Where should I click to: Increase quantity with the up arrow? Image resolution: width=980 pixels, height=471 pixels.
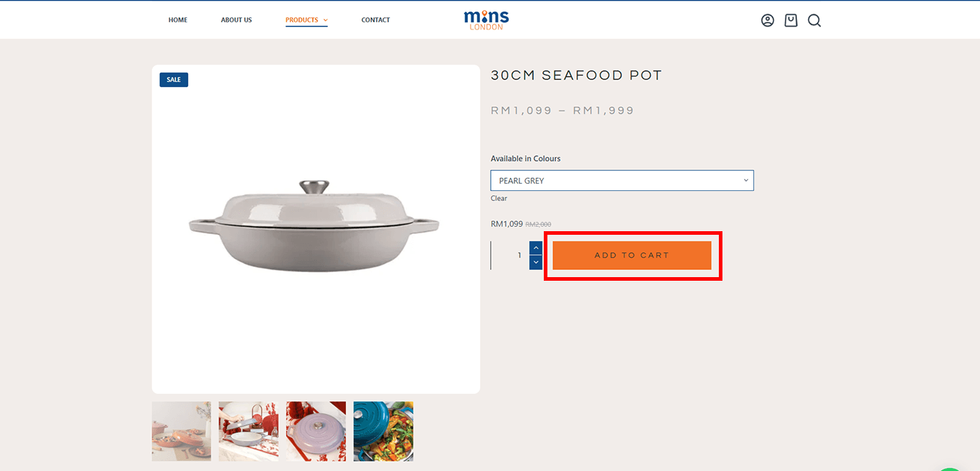(536, 248)
